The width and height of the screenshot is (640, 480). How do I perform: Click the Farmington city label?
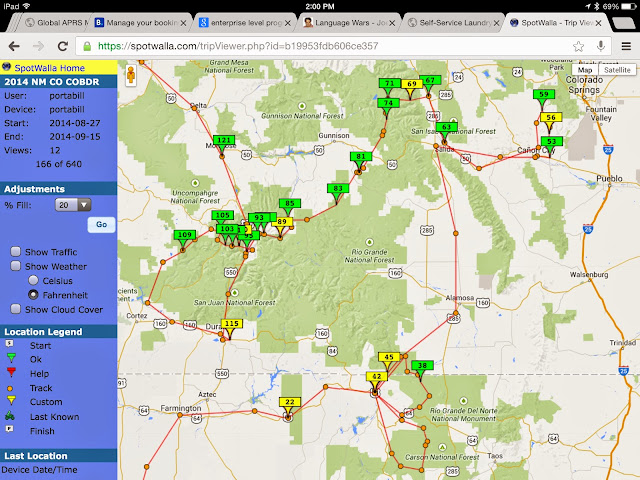180,408
